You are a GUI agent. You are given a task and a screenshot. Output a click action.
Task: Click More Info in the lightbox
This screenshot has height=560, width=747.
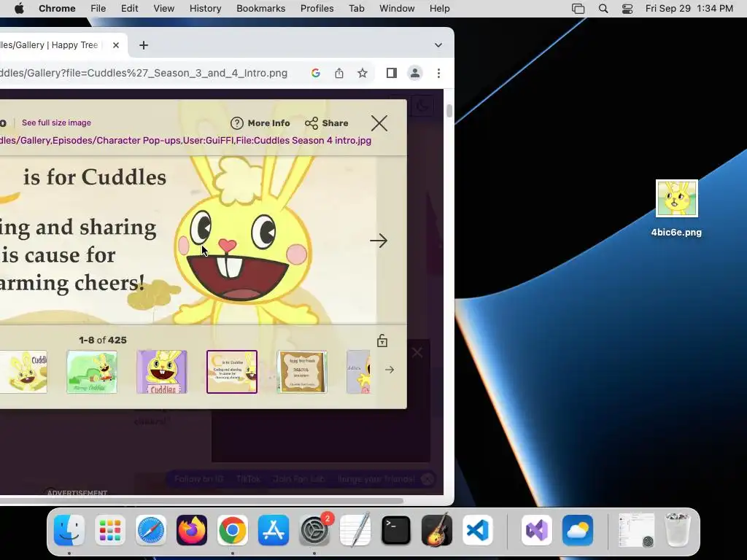[260, 123]
